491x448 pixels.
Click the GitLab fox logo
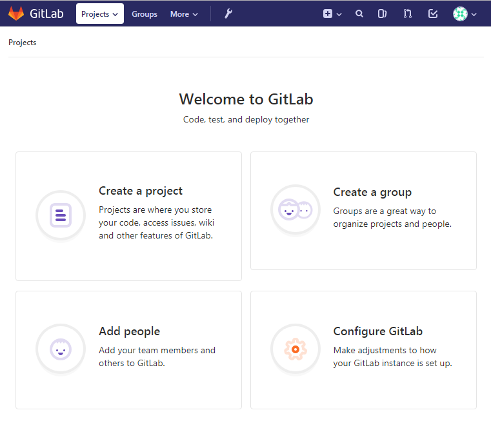[16, 14]
